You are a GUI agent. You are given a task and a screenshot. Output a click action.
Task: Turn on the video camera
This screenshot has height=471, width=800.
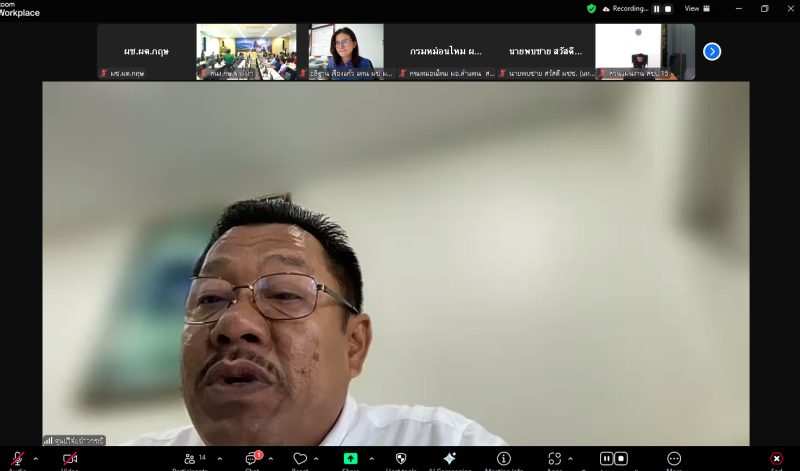(70, 459)
